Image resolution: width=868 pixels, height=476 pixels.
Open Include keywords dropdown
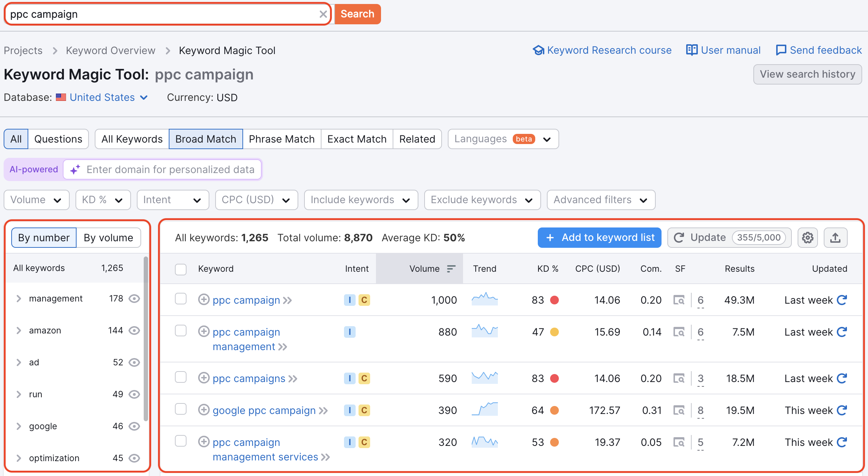coord(361,200)
